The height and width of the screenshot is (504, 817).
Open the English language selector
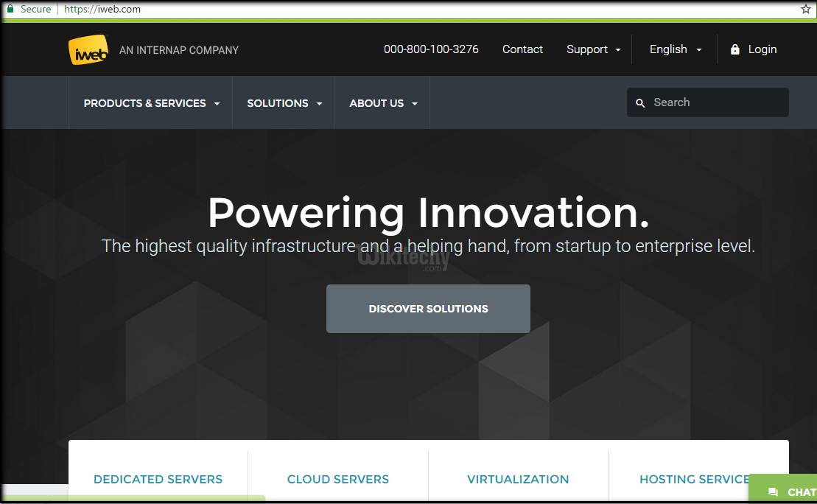click(x=670, y=49)
